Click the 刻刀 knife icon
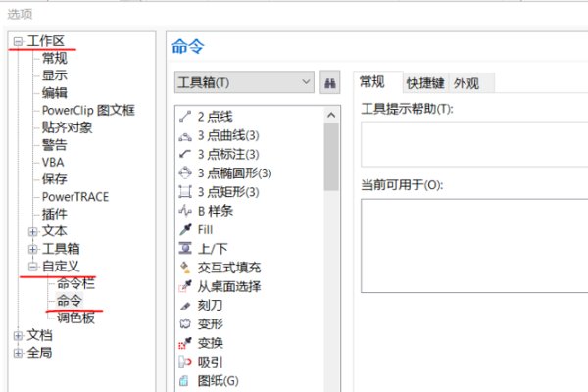The image size is (588, 392). tap(185, 306)
